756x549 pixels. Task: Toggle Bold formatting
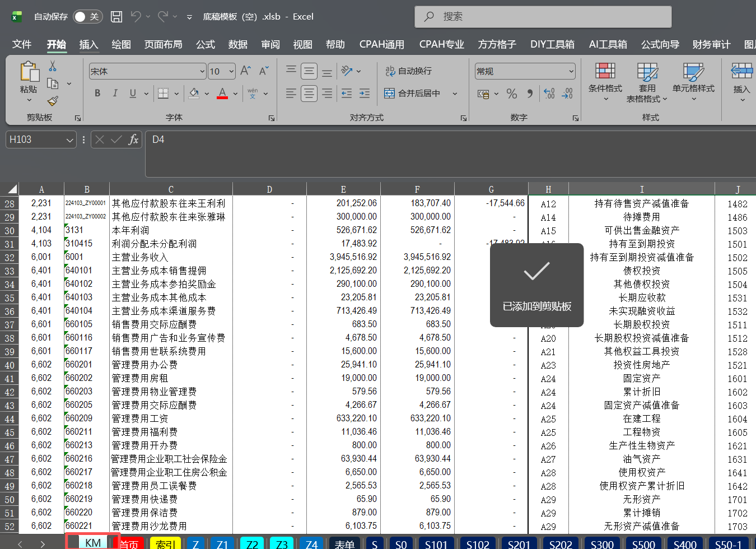[97, 93]
